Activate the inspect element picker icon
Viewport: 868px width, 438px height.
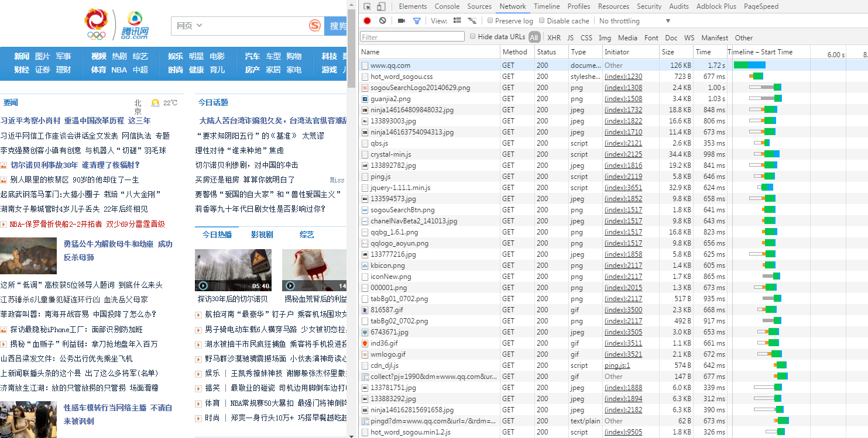pyautogui.click(x=367, y=6)
